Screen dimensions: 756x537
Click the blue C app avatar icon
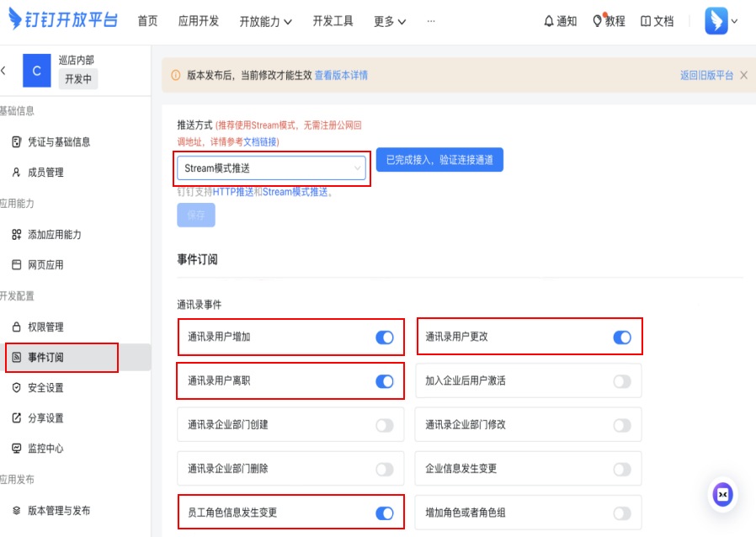click(x=36, y=72)
